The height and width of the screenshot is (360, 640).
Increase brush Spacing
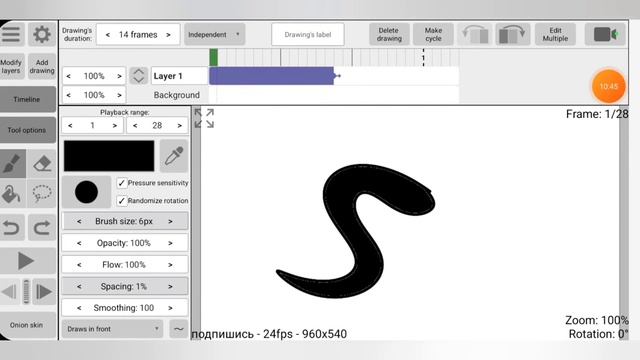pos(170,287)
